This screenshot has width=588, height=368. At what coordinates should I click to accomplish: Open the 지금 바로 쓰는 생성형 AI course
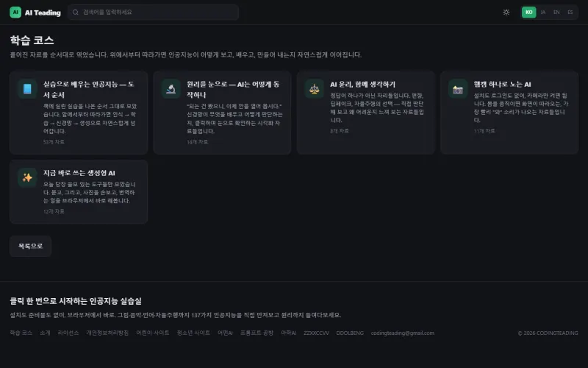79,191
